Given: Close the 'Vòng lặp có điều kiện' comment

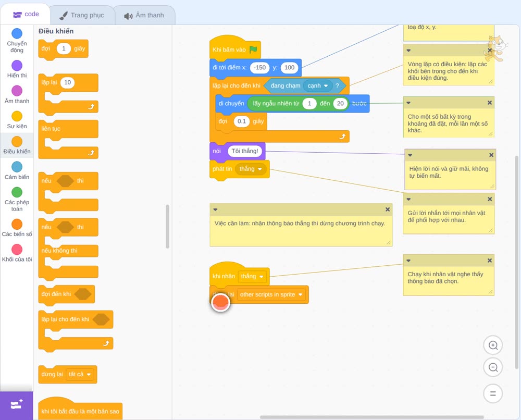Looking at the screenshot, I should [x=489, y=51].
